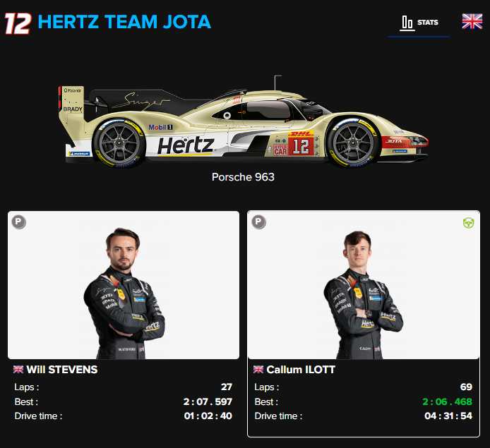Click the Porsche 963 car image

coord(243,122)
